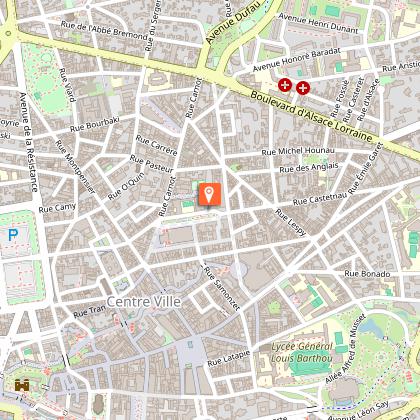Click the Allée Alfred de Musset label
This screenshot has height=420, width=420.
345,349
